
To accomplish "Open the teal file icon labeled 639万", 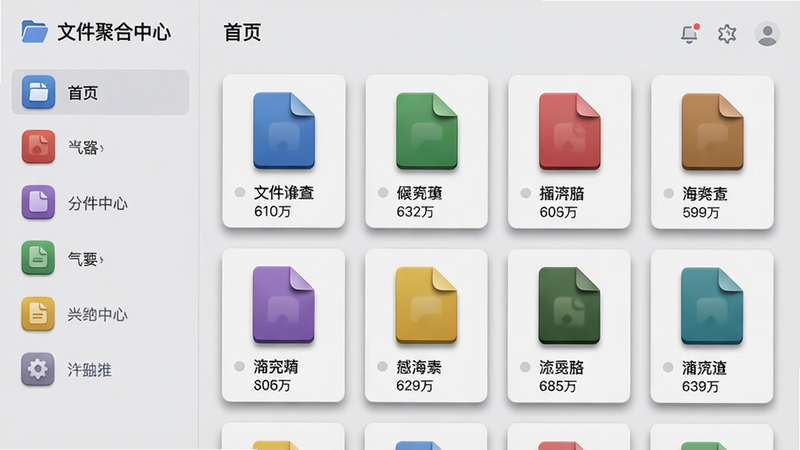I will coord(712,306).
